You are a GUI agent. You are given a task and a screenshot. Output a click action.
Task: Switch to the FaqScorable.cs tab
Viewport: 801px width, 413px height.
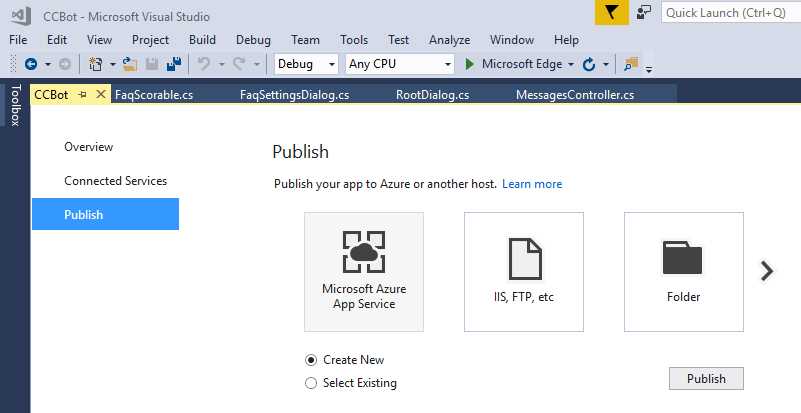coord(154,95)
